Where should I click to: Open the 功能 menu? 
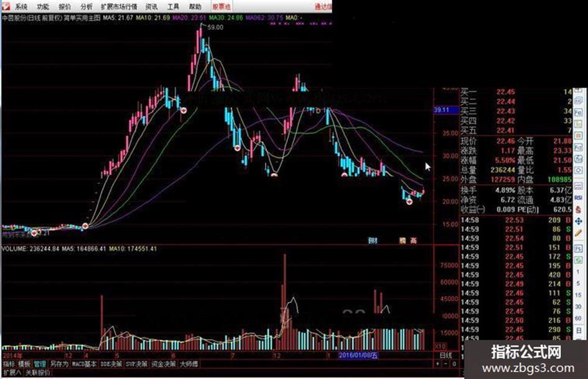point(43,7)
